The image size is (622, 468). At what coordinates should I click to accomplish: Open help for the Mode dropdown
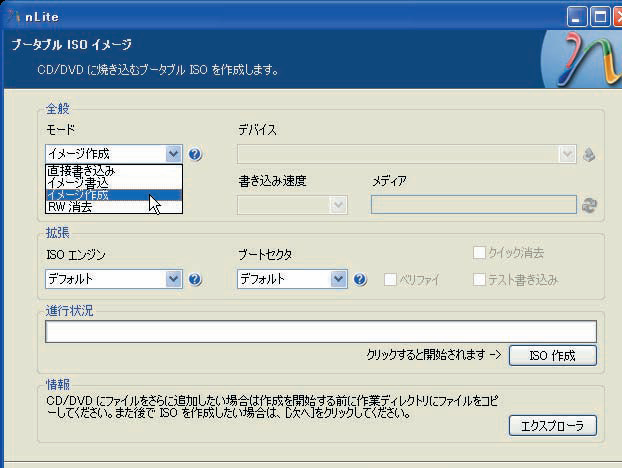point(195,154)
